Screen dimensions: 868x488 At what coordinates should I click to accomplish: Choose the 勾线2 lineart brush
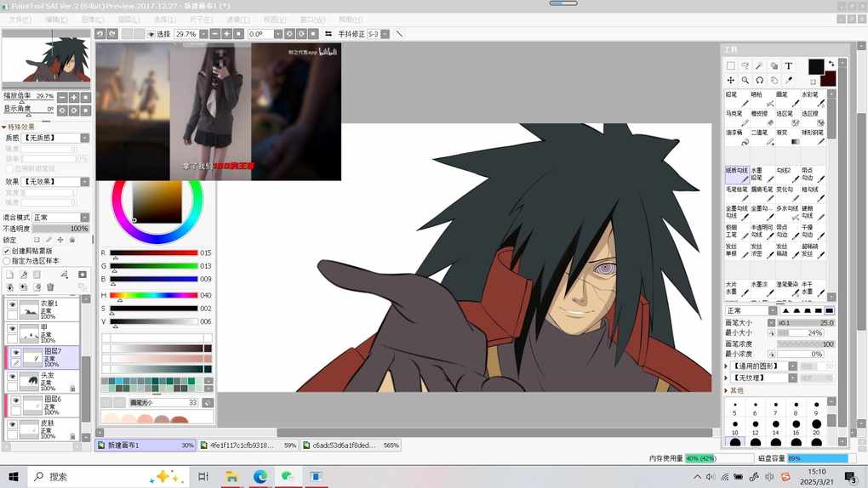pyautogui.click(x=788, y=175)
